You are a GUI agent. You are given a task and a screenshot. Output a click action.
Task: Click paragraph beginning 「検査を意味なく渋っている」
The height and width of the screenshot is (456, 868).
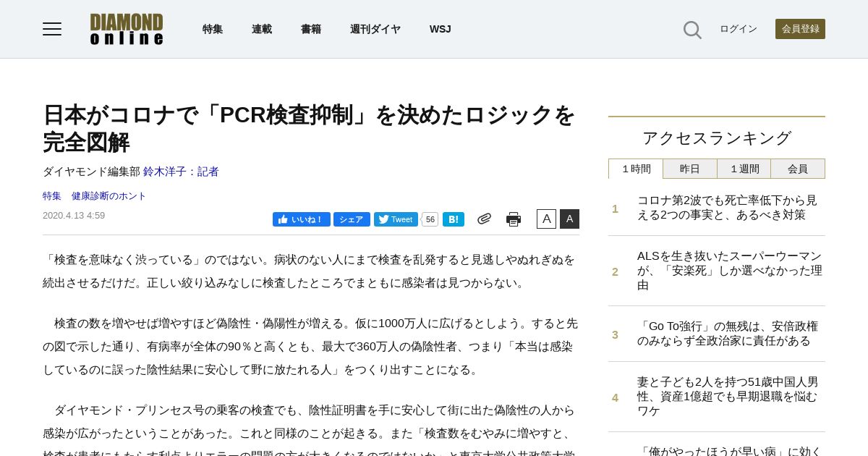point(310,271)
